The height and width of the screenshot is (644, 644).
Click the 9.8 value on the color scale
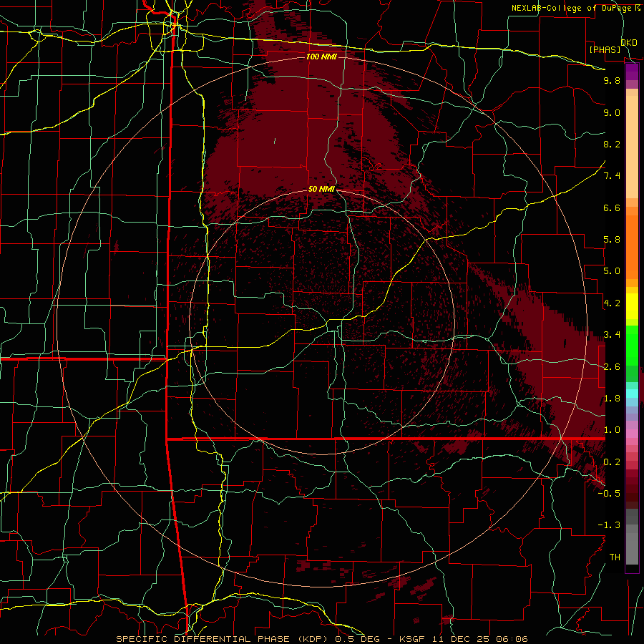click(x=612, y=81)
